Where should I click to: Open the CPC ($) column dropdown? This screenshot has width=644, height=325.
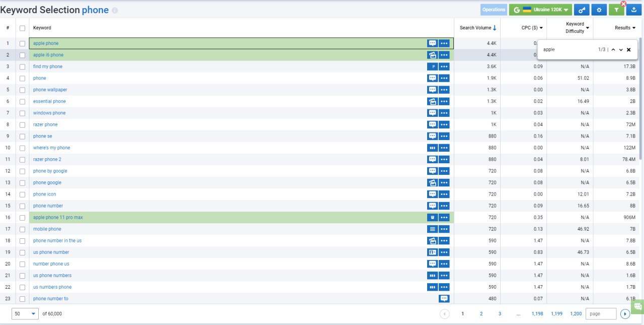point(541,28)
